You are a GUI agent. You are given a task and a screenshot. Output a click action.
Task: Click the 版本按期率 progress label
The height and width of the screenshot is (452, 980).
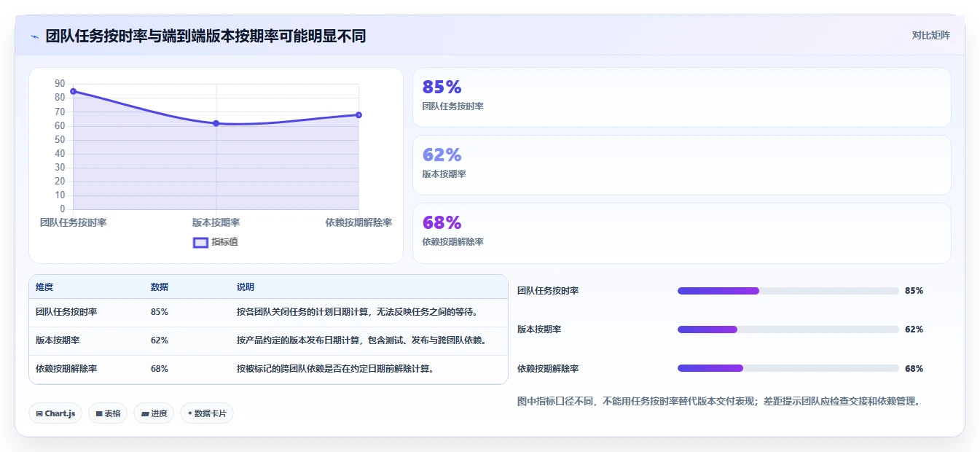[539, 330]
